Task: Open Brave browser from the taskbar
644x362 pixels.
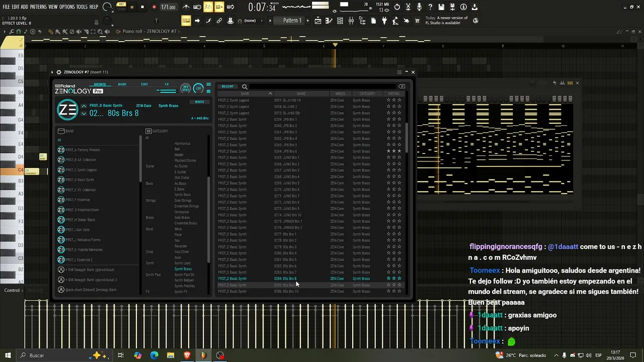Action: (187, 355)
